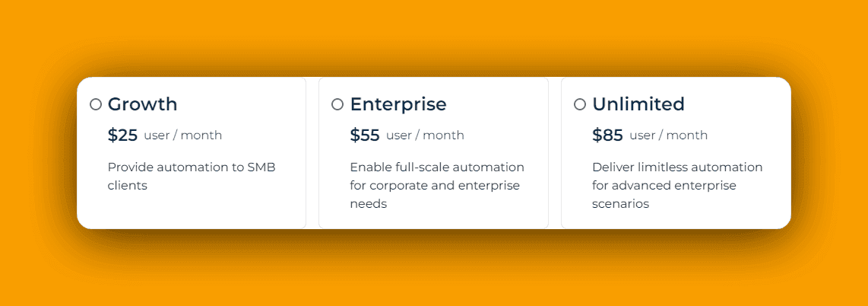Click "user / month" next to $55
The image size is (868, 306).
(425, 135)
